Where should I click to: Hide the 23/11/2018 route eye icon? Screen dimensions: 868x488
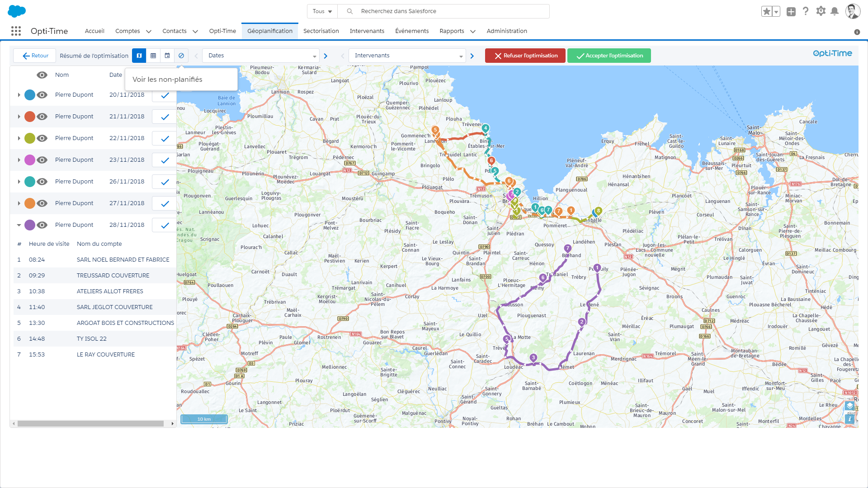pos(42,160)
